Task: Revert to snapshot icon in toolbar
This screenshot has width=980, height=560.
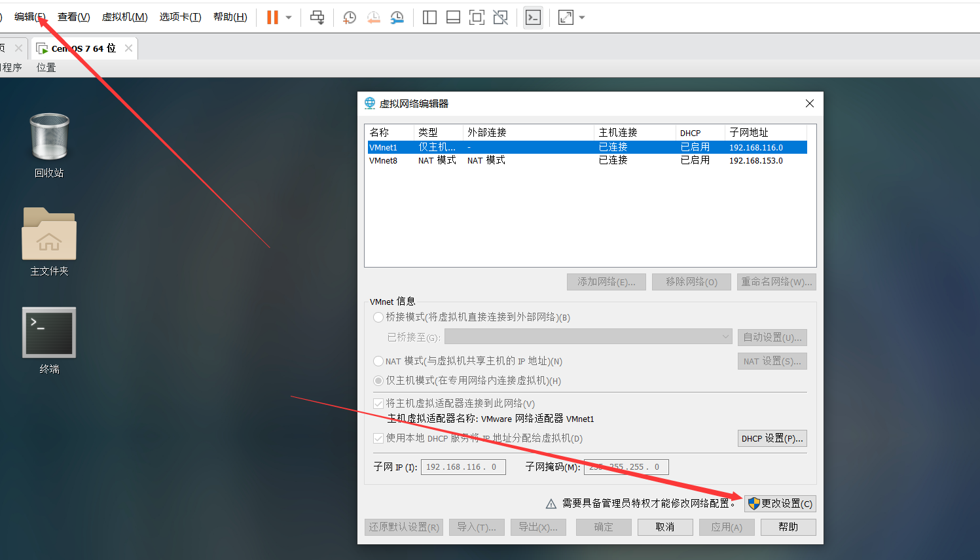Action: click(373, 18)
